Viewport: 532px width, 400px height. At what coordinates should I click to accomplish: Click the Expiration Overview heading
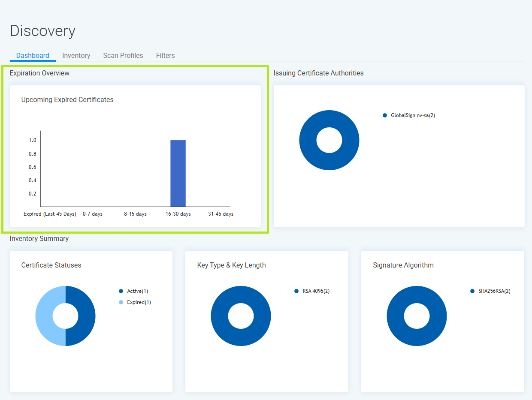[x=39, y=73]
